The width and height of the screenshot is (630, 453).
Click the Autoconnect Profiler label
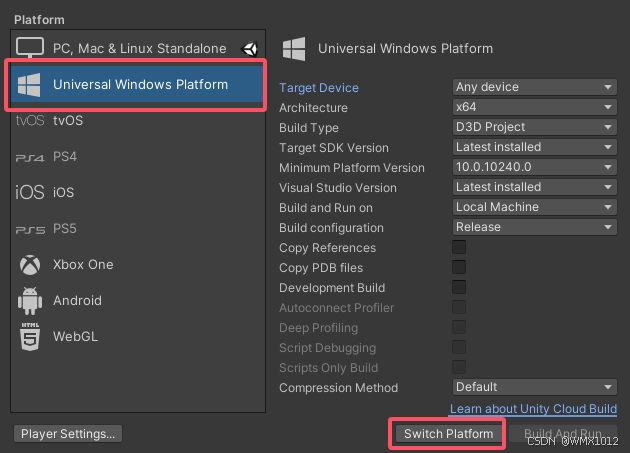click(x=337, y=308)
